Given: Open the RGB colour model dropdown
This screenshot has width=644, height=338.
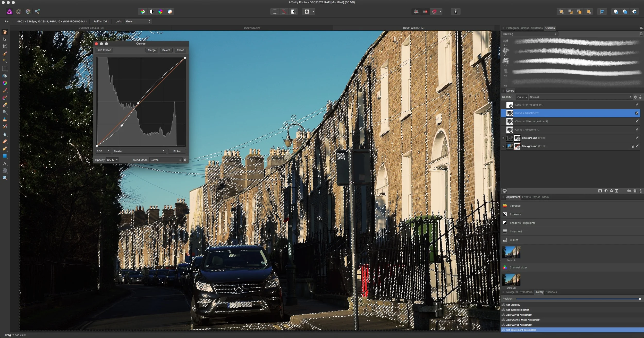Looking at the screenshot, I should click(103, 151).
